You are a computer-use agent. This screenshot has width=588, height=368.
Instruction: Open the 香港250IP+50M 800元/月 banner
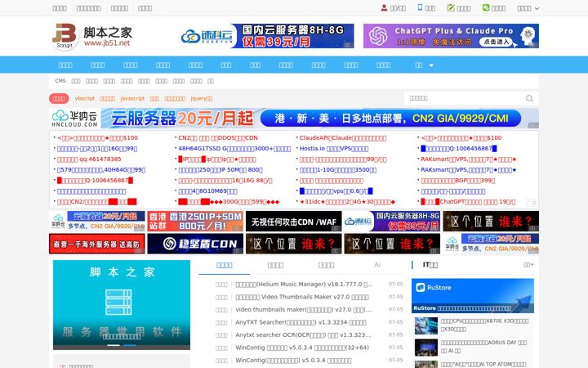tap(195, 221)
